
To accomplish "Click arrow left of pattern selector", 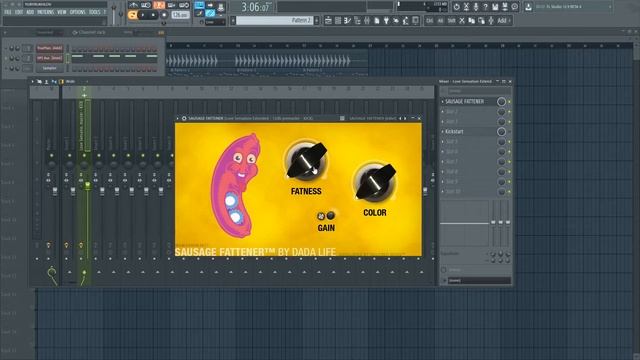I will (233, 20).
